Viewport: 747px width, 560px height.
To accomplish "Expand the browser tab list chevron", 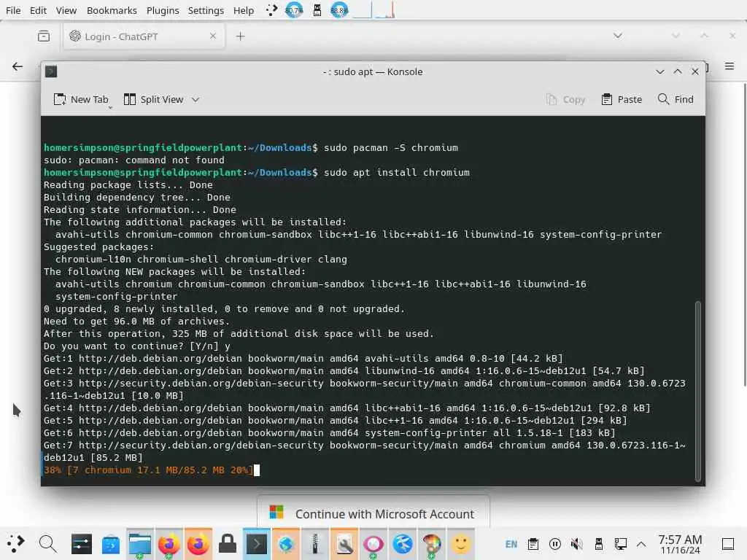I will point(618,36).
